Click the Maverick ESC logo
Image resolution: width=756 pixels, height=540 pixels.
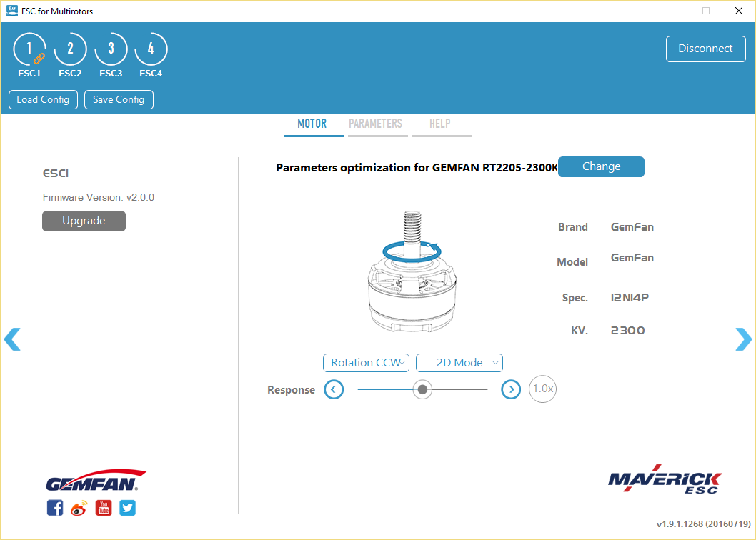(665, 479)
